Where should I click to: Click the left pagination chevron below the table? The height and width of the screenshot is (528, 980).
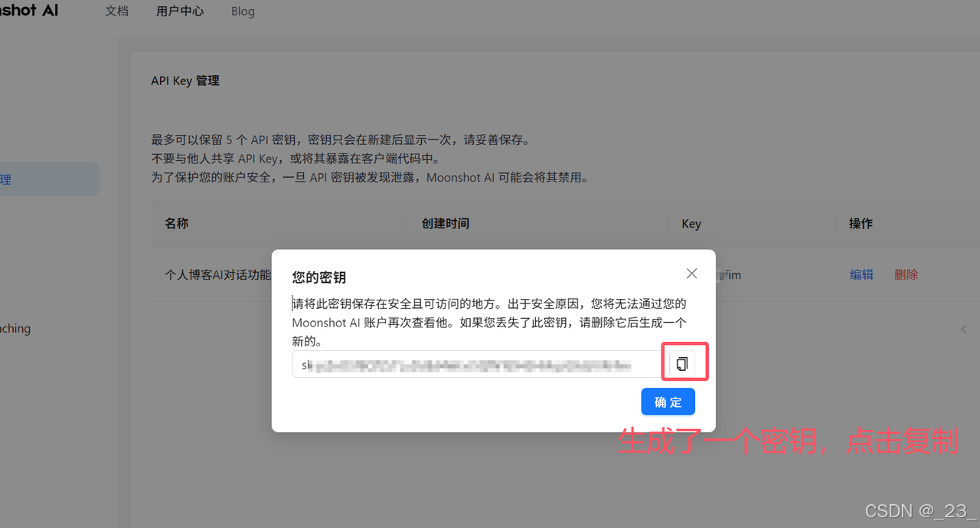point(964,330)
